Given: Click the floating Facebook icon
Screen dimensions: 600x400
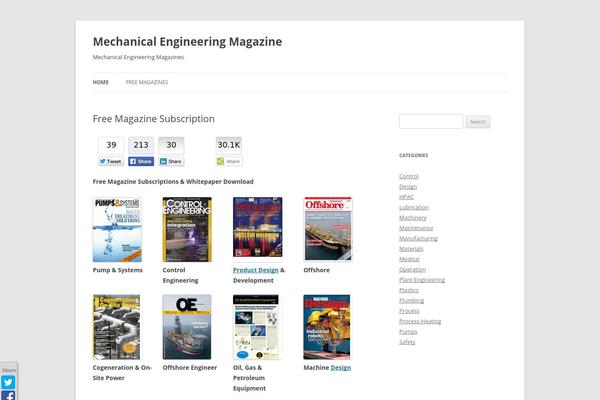Looking at the screenshot, I should (8, 396).
